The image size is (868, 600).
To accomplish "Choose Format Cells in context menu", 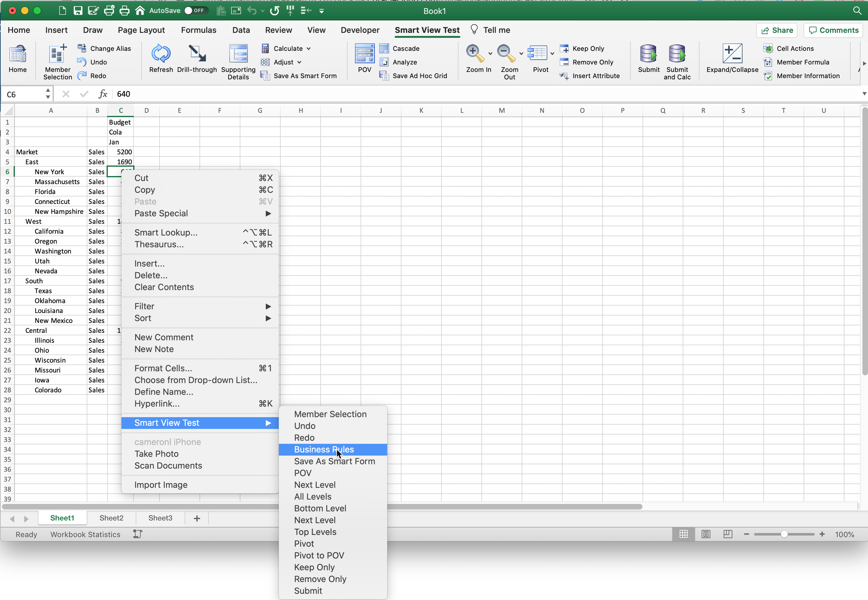I will [200, 368].
